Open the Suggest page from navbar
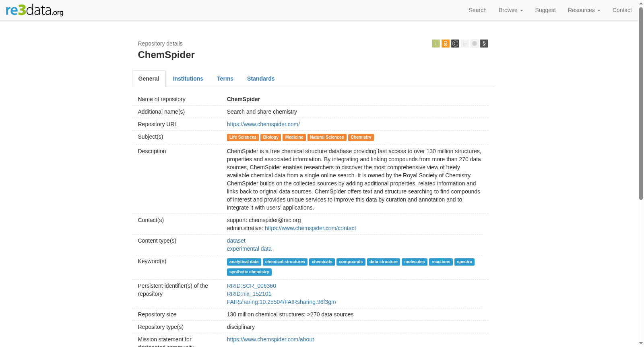The image size is (644, 347). point(545,10)
